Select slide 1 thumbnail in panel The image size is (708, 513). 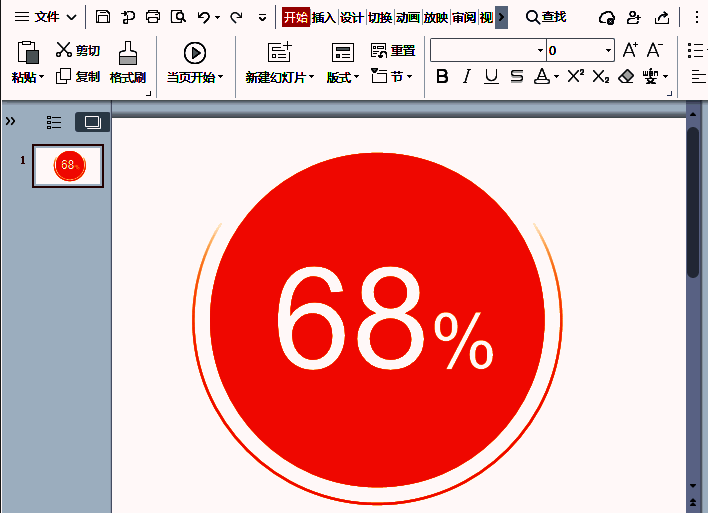pyautogui.click(x=68, y=165)
